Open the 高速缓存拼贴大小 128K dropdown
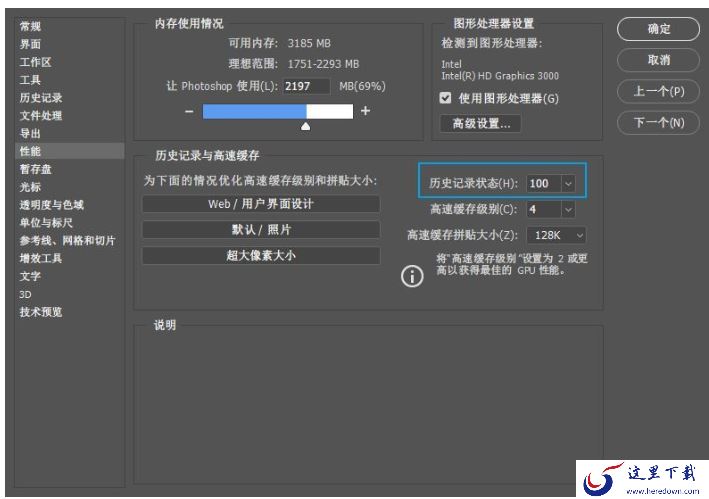The height and width of the screenshot is (499, 709). [557, 235]
